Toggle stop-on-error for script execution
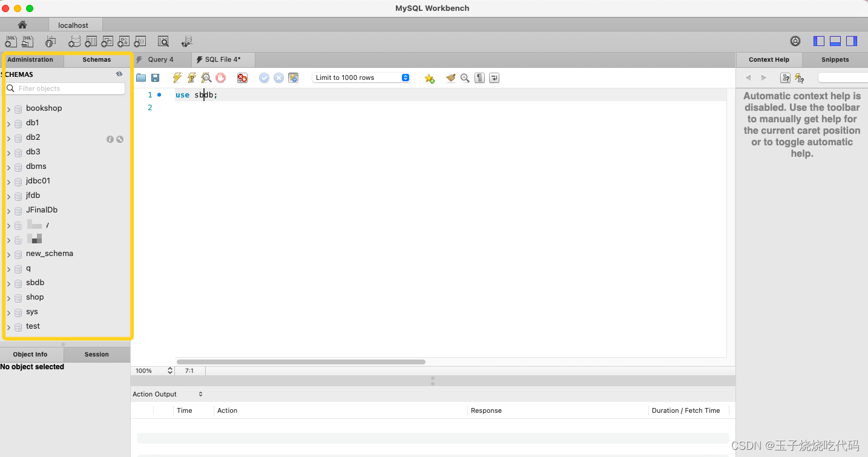Screen dimensions: 868x457 click(x=242, y=77)
